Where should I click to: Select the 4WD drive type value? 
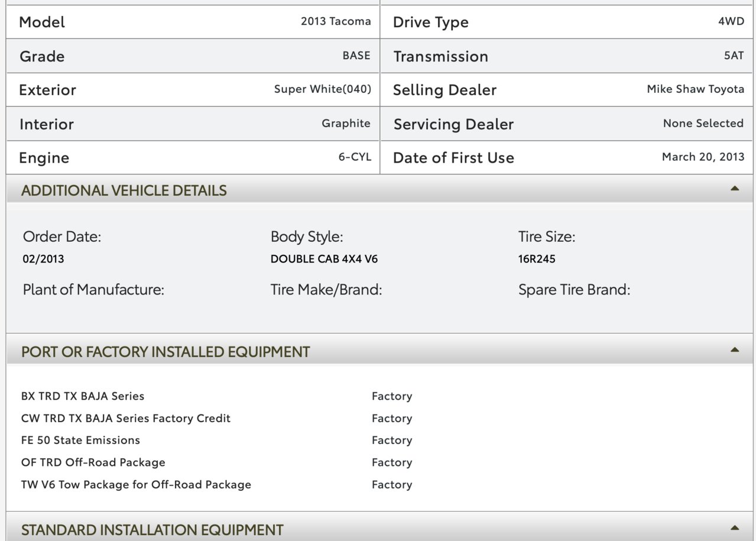click(731, 21)
